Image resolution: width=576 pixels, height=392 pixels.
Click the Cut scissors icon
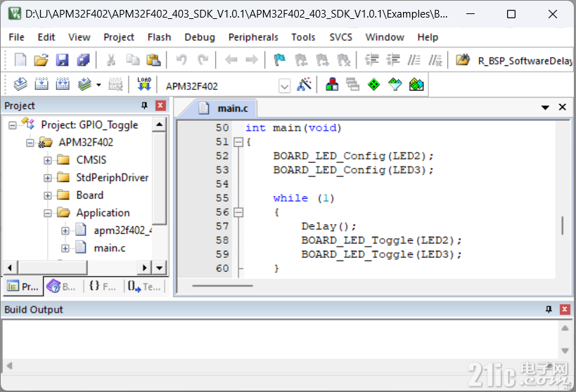click(x=111, y=60)
